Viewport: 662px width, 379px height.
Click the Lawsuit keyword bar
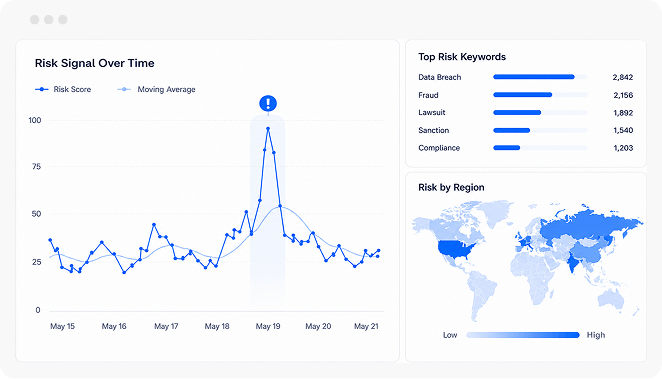(x=540, y=112)
